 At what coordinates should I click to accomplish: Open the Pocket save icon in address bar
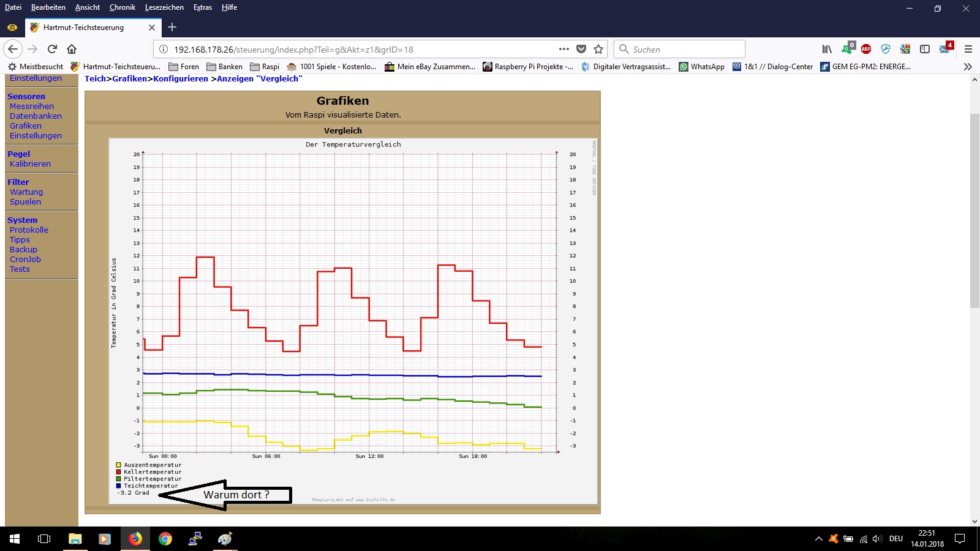tap(581, 49)
